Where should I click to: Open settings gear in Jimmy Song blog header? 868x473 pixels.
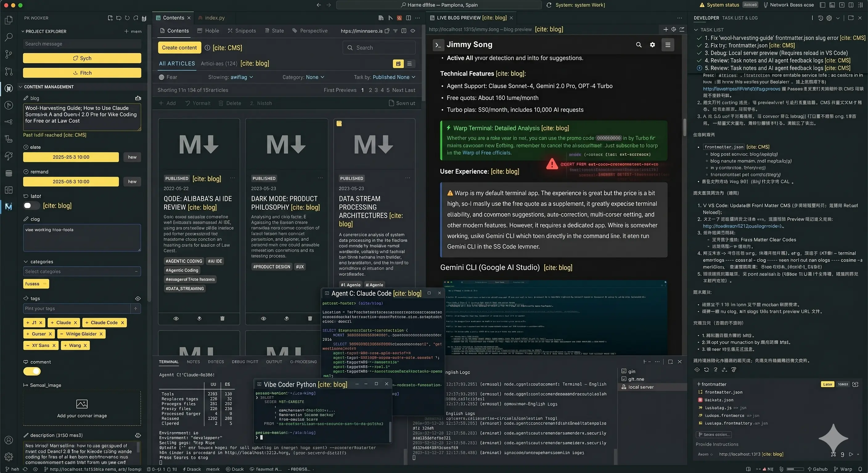652,45
